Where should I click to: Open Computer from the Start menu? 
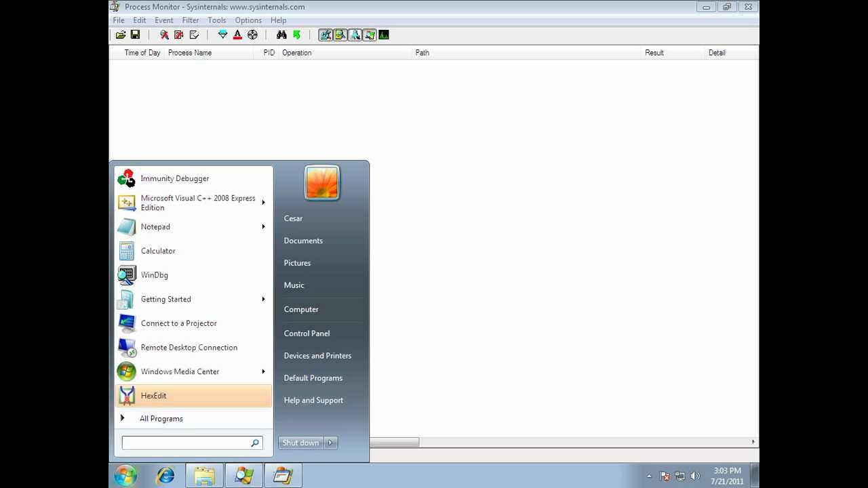click(301, 309)
